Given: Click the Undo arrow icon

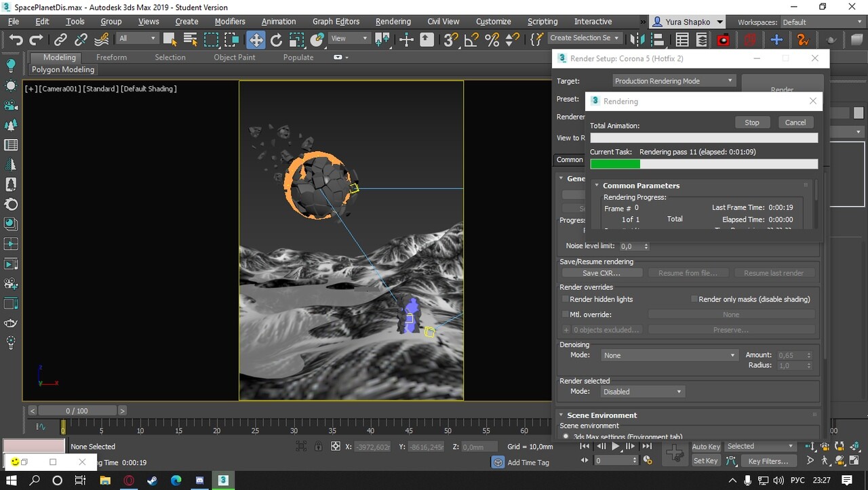Looking at the screenshot, I should [x=16, y=39].
